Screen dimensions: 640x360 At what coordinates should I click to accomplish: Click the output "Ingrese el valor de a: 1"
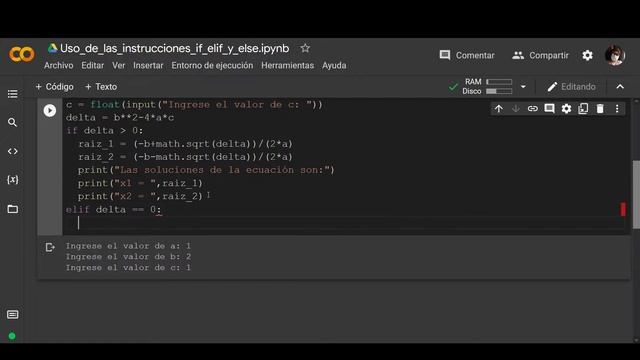click(x=128, y=246)
